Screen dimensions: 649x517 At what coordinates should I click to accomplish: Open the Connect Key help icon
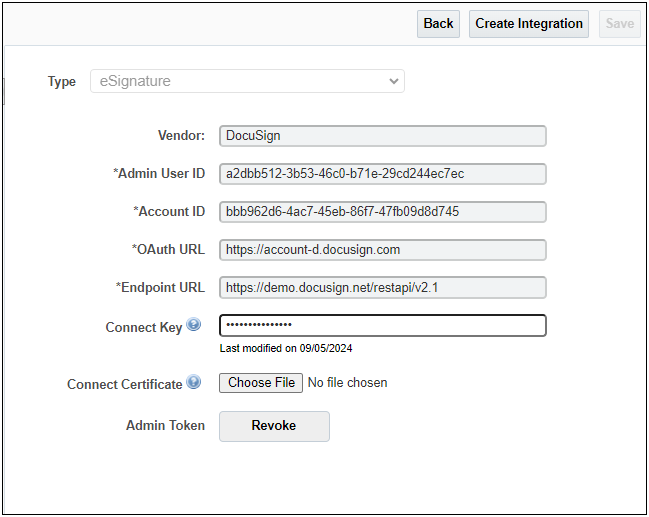click(x=193, y=325)
